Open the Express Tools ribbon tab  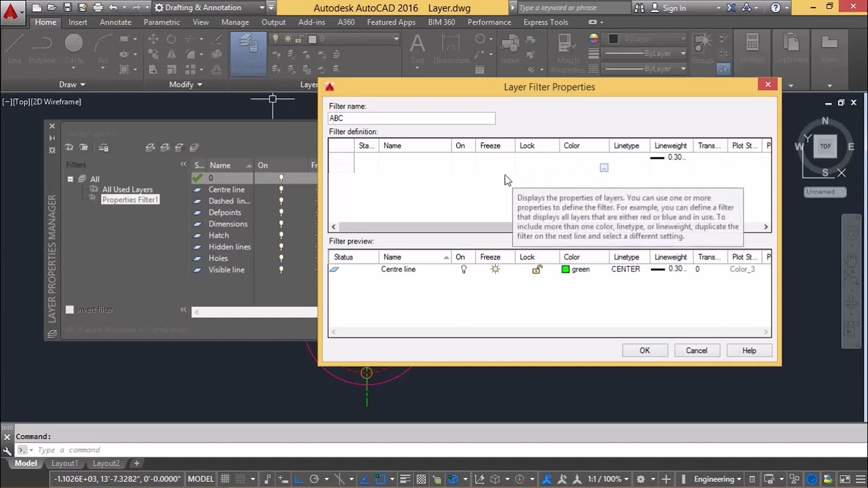click(x=546, y=22)
